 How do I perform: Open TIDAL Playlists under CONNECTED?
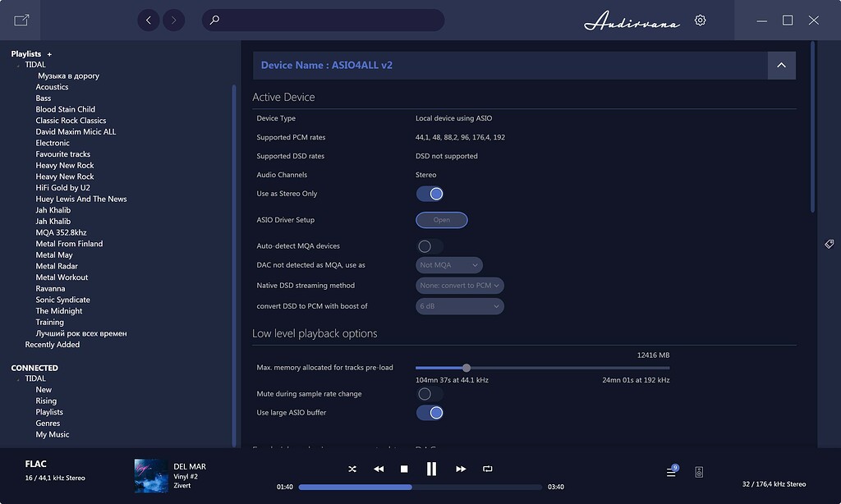[49, 412]
